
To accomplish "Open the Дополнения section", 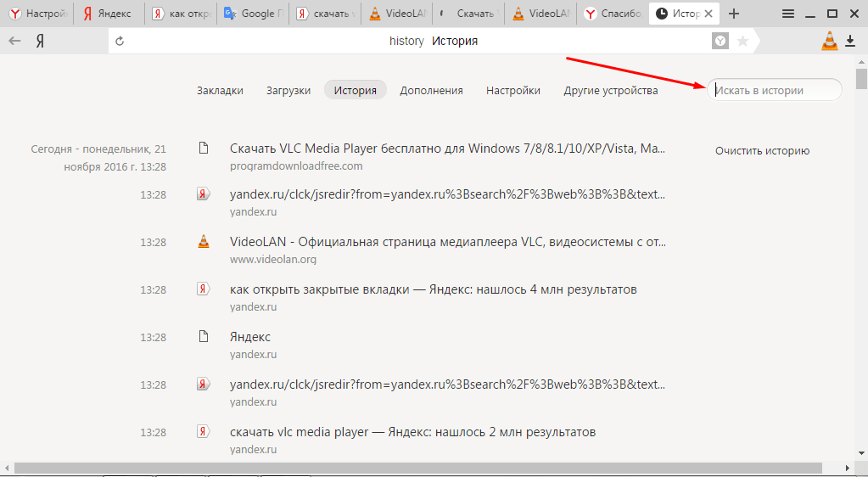I will (431, 90).
